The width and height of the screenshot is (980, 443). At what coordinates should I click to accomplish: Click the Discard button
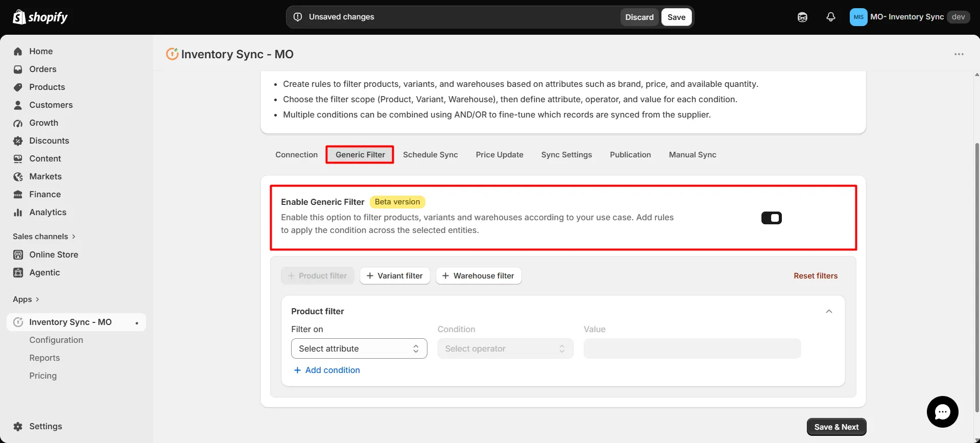click(x=639, y=17)
